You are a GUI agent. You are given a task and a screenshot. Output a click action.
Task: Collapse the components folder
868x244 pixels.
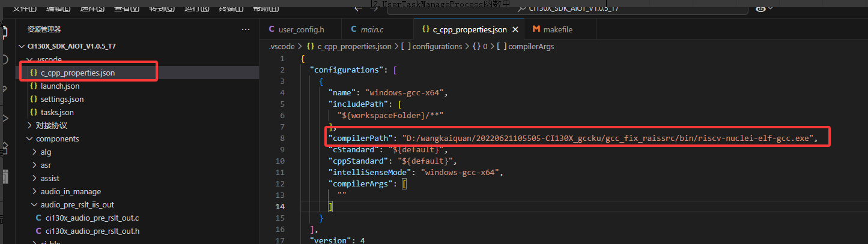[30, 139]
